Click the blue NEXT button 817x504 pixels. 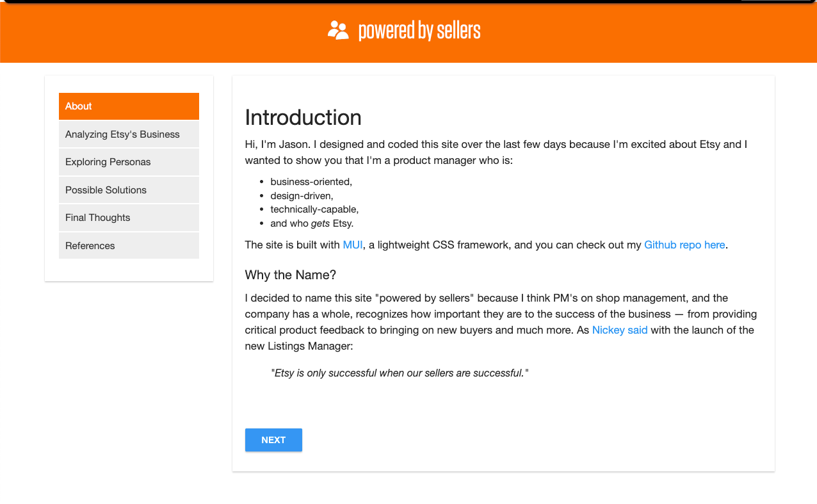273,440
